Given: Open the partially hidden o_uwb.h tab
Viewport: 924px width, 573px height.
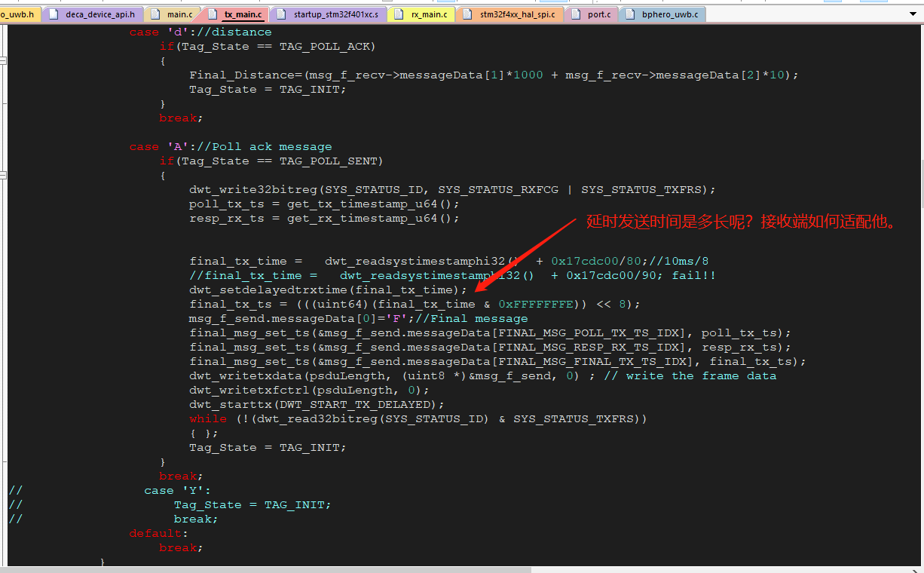Looking at the screenshot, I should pos(18,14).
